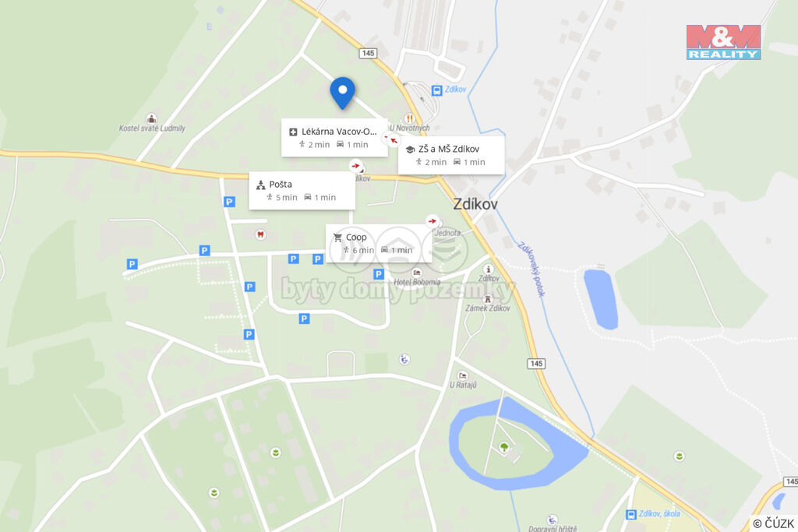Click the U Novotných restaurant icon

tap(408, 118)
